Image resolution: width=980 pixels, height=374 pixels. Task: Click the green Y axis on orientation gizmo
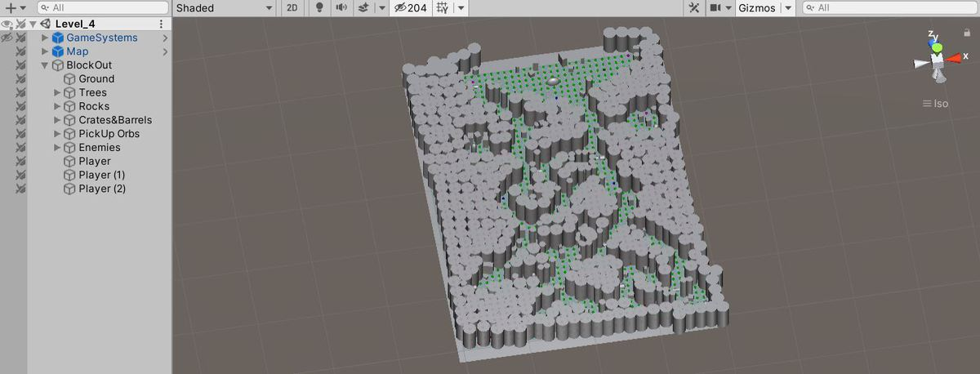click(938, 49)
